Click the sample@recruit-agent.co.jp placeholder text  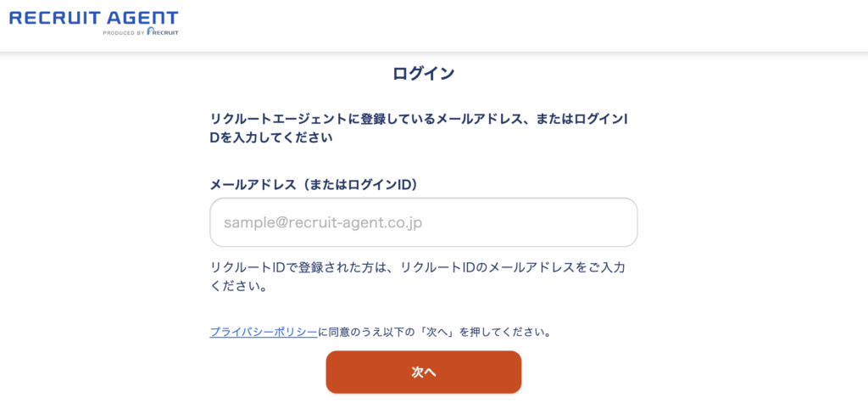323,223
